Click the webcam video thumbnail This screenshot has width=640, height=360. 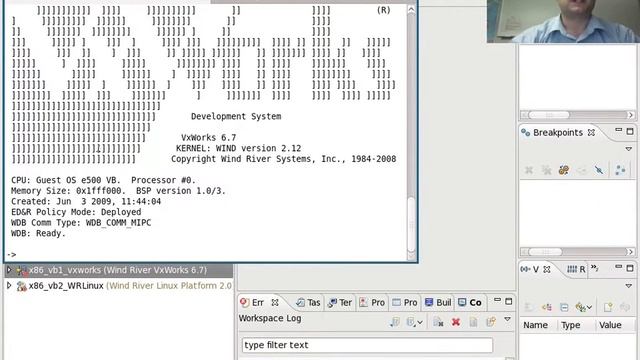click(563, 21)
